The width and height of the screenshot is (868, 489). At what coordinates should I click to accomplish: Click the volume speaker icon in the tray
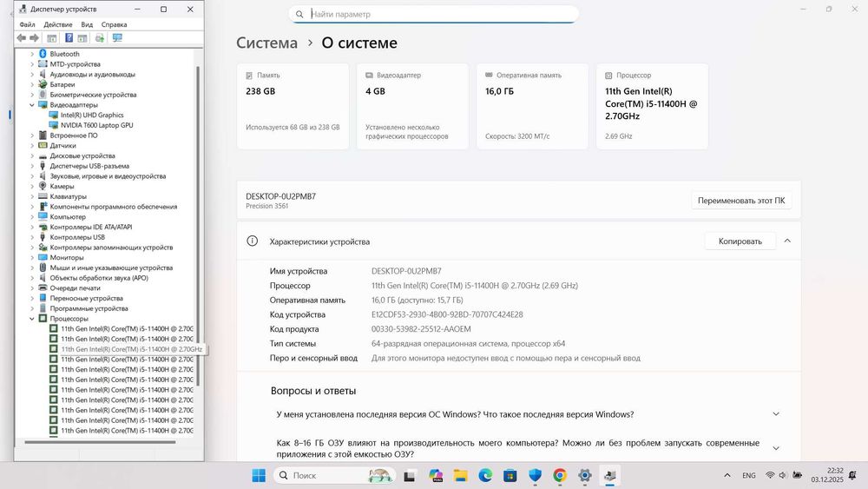click(x=783, y=475)
